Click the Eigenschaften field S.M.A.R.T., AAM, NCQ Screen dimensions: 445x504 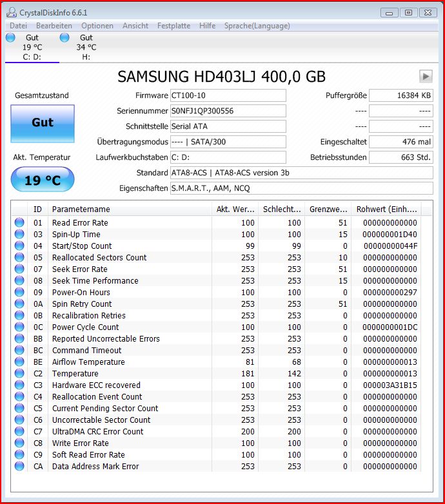pos(302,188)
